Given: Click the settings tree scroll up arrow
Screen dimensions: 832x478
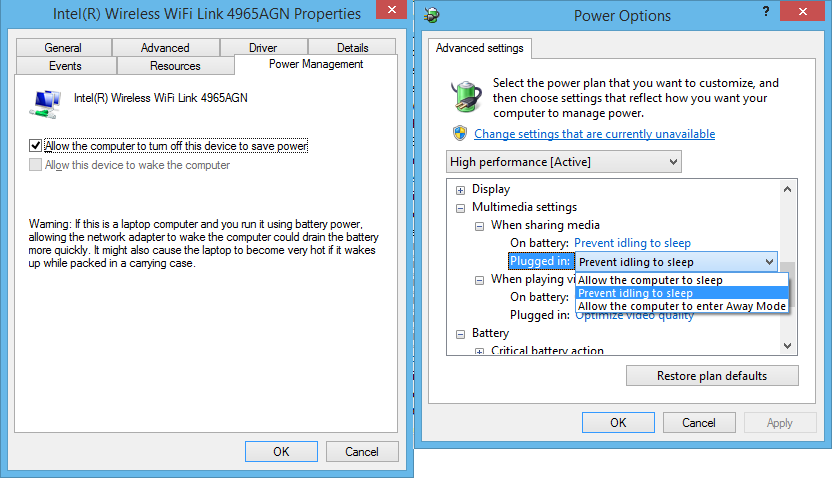Looking at the screenshot, I should pos(787,189).
